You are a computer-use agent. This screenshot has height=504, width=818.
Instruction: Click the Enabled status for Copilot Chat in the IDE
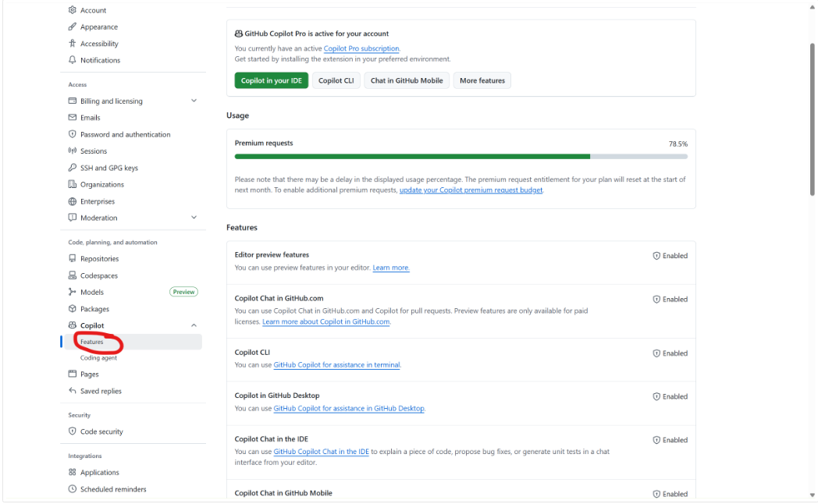(670, 440)
